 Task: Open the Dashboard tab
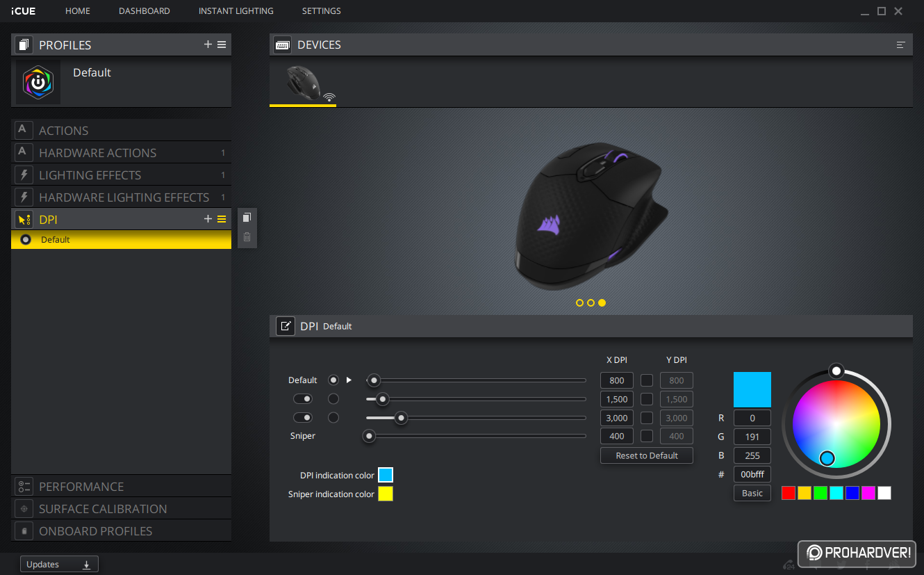[145, 11]
